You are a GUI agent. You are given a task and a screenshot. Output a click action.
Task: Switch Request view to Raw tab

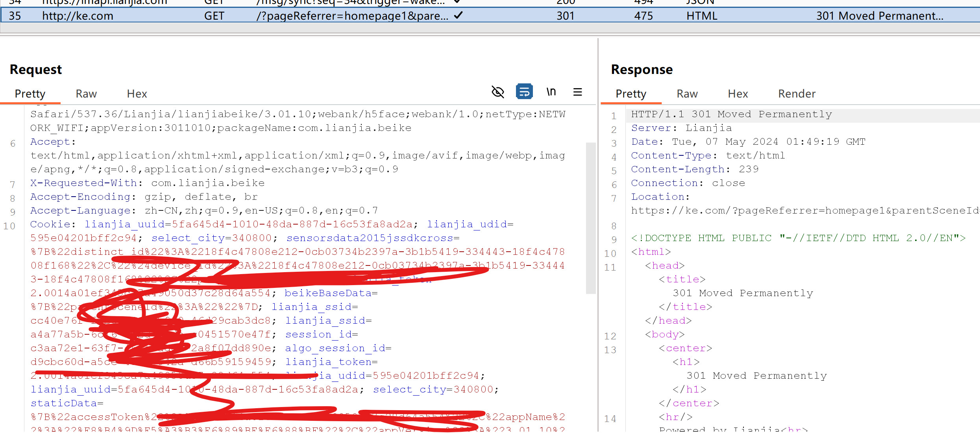[86, 94]
